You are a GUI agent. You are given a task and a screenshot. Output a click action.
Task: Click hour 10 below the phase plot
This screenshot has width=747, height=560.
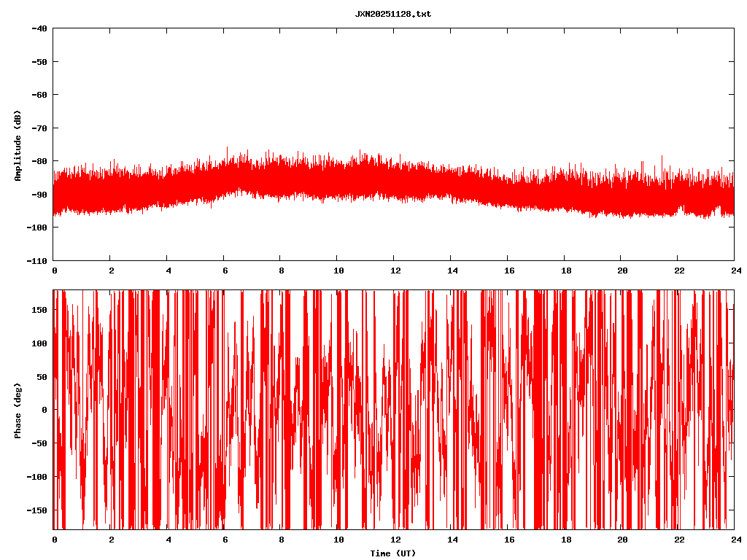tap(337, 540)
